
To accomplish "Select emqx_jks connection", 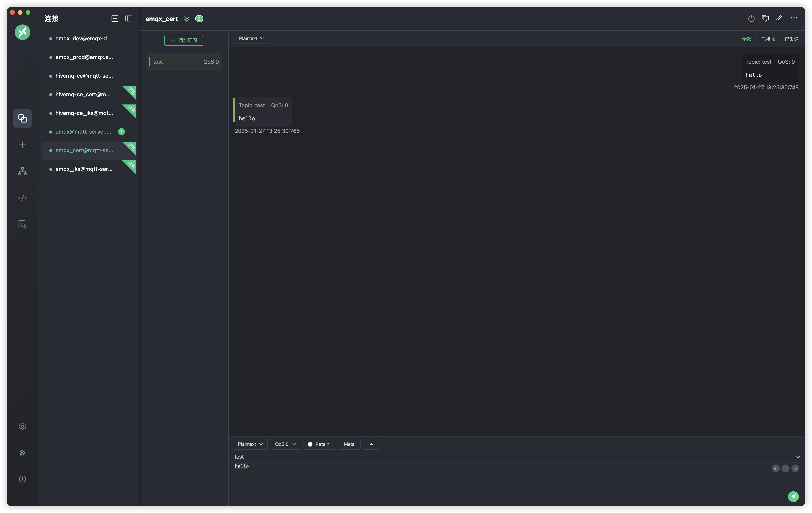I will tap(89, 169).
